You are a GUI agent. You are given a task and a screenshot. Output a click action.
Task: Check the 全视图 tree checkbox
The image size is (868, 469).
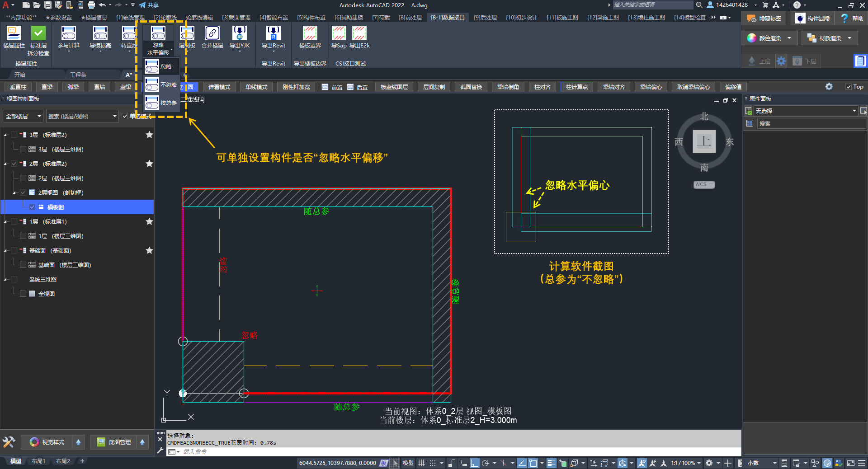click(x=23, y=294)
